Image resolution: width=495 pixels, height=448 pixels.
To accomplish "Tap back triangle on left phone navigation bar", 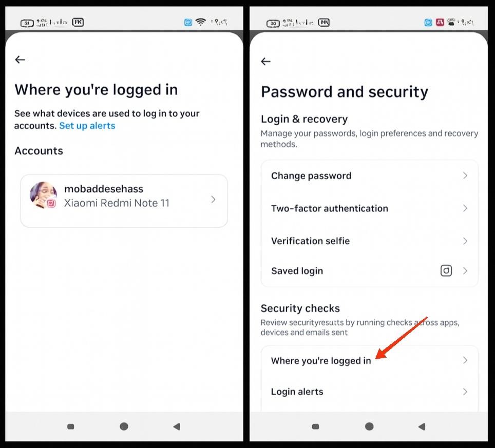I will click(x=177, y=426).
